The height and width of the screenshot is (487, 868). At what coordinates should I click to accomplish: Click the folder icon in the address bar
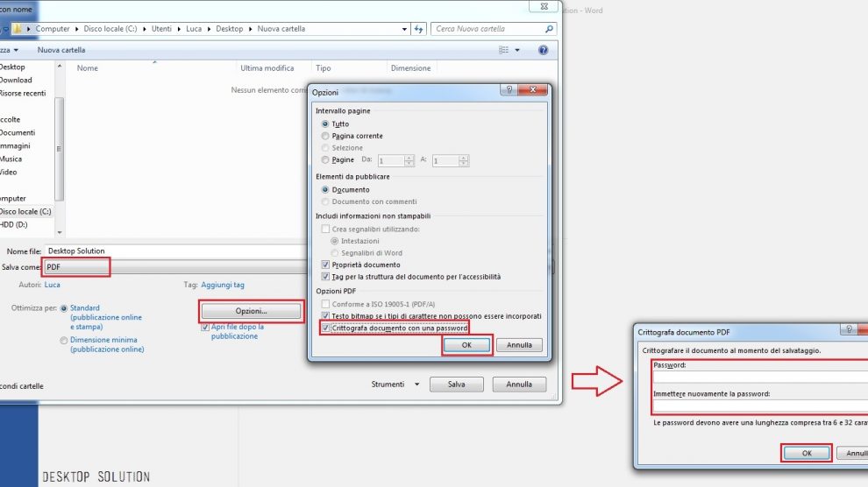[18, 29]
